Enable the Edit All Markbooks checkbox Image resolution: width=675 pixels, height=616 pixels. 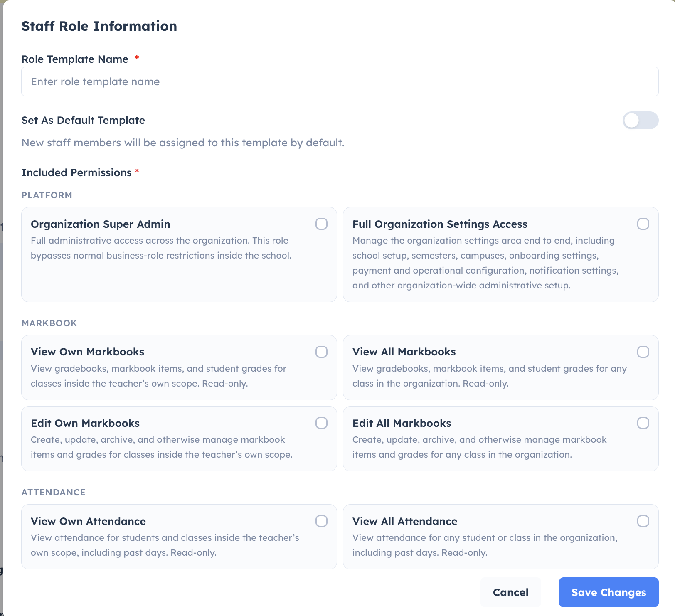pyautogui.click(x=643, y=423)
